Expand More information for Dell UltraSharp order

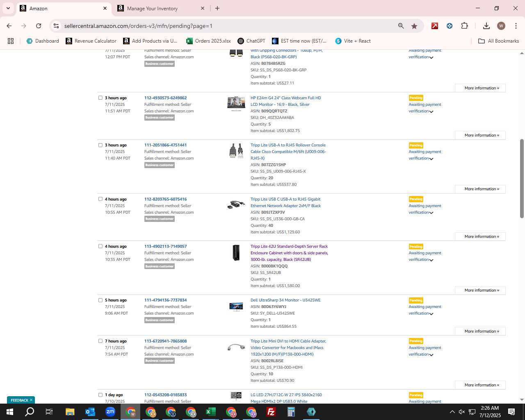pos(480,331)
